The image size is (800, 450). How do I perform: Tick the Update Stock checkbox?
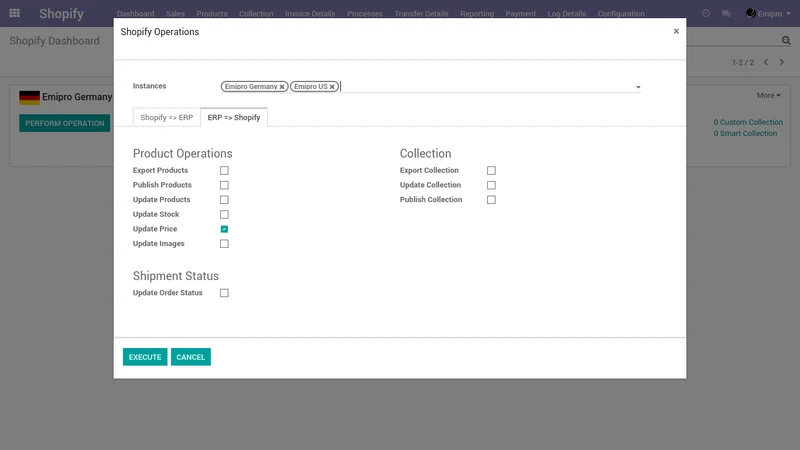tap(224, 214)
